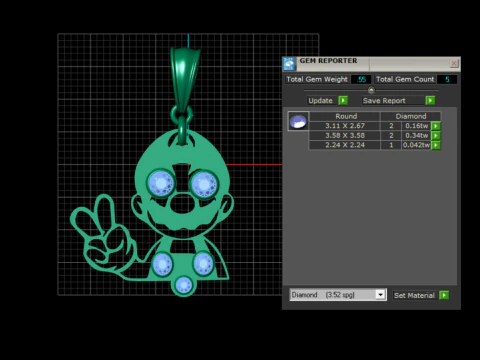Click the GEM REPORTER title bar
This screenshot has height=360, width=480.
click(372, 63)
